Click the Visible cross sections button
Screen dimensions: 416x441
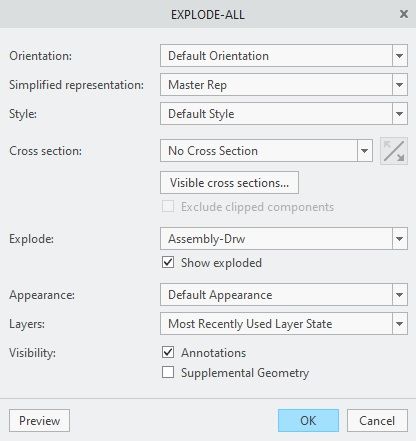click(229, 183)
